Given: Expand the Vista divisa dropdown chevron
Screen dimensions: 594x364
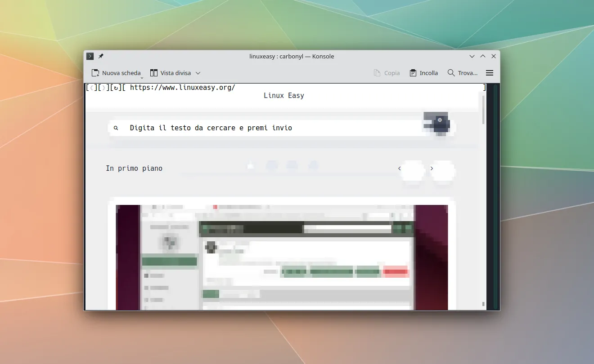Looking at the screenshot, I should point(198,73).
